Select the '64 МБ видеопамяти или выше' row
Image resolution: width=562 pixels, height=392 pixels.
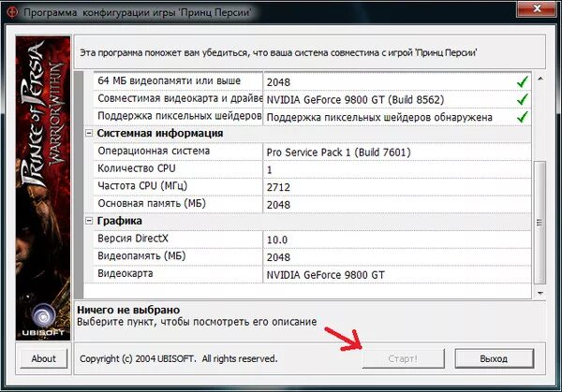(312, 81)
